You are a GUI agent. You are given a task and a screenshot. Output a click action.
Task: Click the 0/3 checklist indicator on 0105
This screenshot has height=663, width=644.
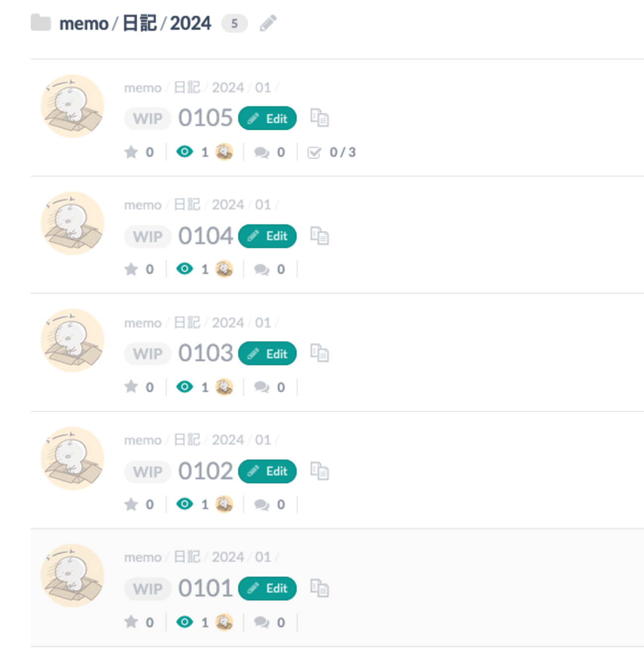[x=331, y=152]
